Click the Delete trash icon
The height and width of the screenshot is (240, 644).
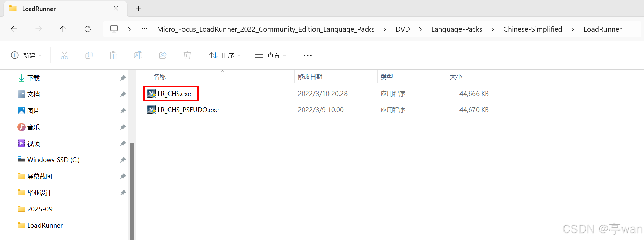point(187,55)
